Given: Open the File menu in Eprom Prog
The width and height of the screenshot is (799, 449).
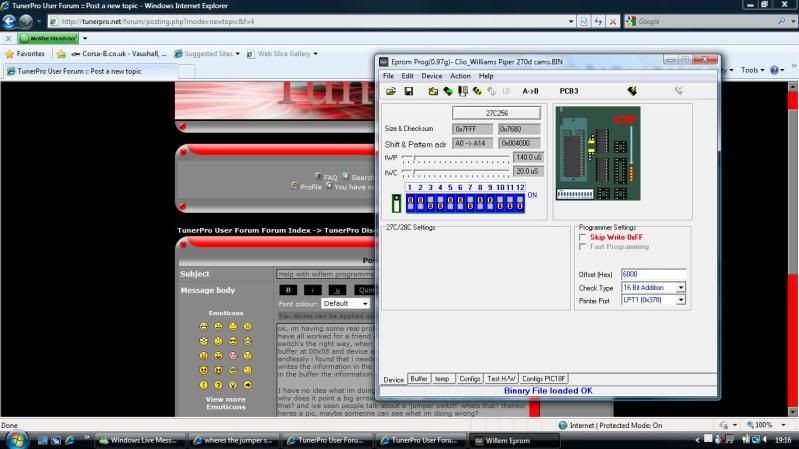Looking at the screenshot, I should click(388, 76).
